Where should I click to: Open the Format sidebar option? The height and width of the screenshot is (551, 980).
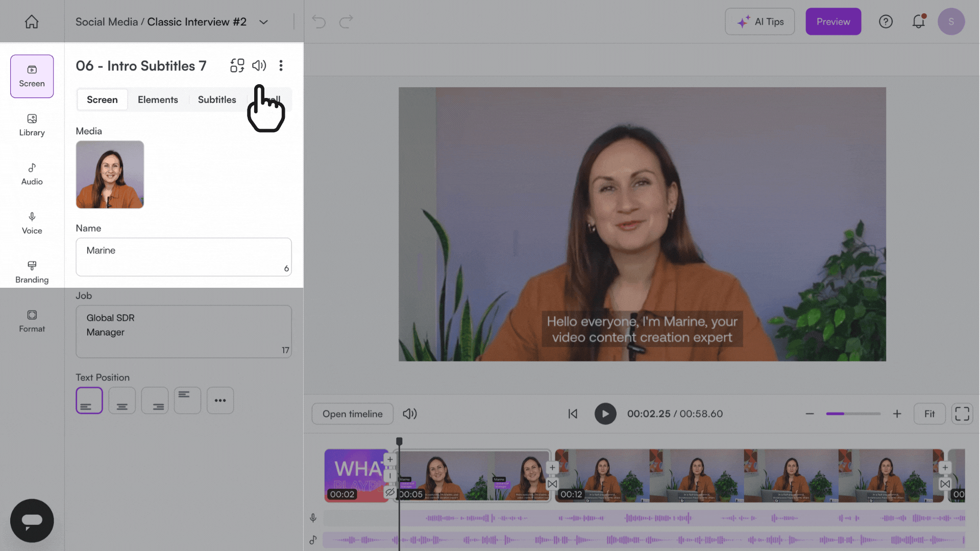point(32,321)
